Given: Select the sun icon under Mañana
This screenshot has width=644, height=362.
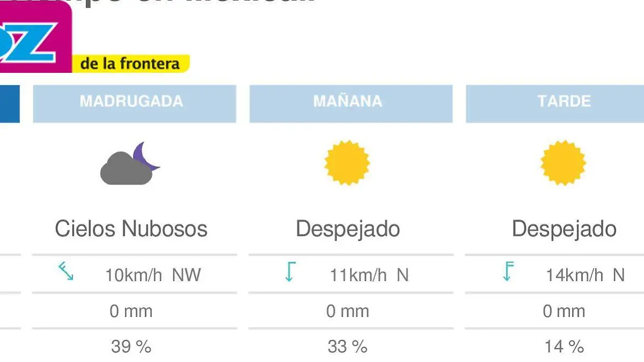Looking at the screenshot, I should click(x=346, y=164).
